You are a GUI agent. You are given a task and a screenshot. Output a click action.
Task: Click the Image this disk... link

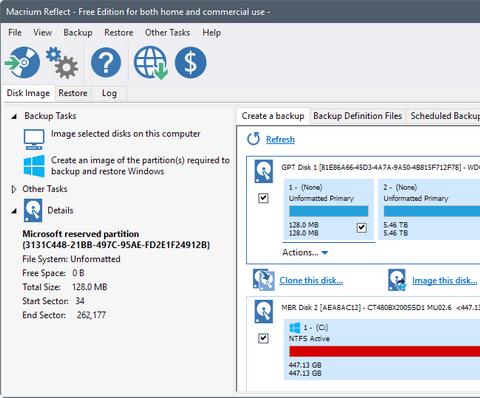pyautogui.click(x=445, y=281)
